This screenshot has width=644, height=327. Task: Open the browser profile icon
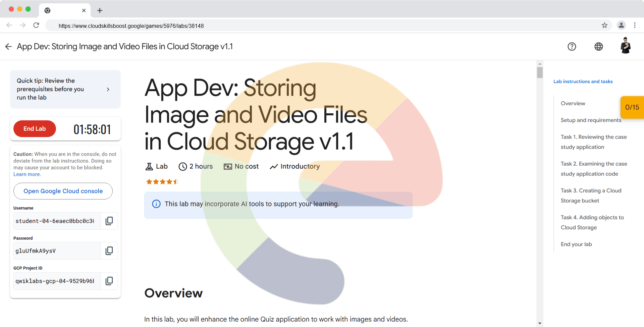coord(621,25)
